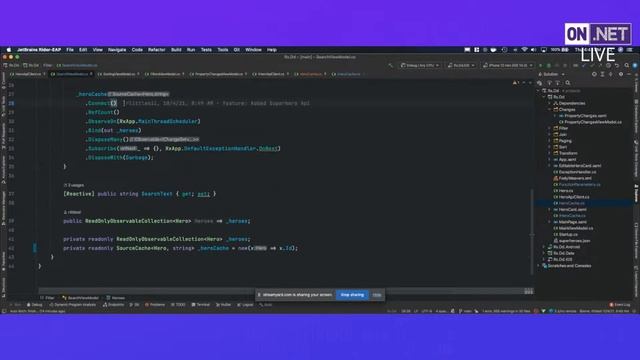Click the Wi-Fi icon in the menu bar

(524, 50)
